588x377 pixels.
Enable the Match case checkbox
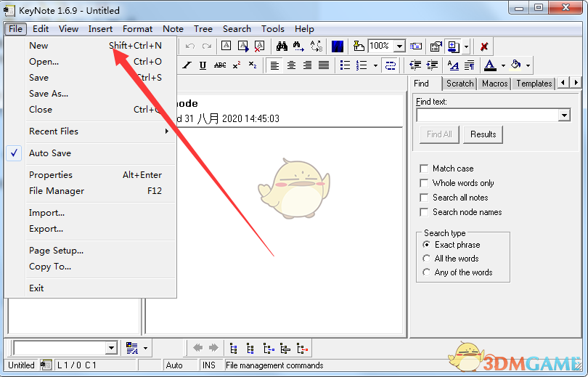(424, 169)
